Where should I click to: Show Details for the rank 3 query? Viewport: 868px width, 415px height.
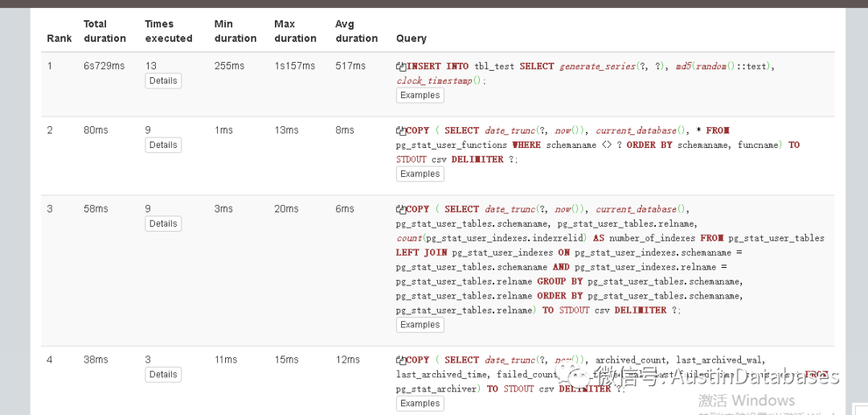pyautogui.click(x=163, y=224)
